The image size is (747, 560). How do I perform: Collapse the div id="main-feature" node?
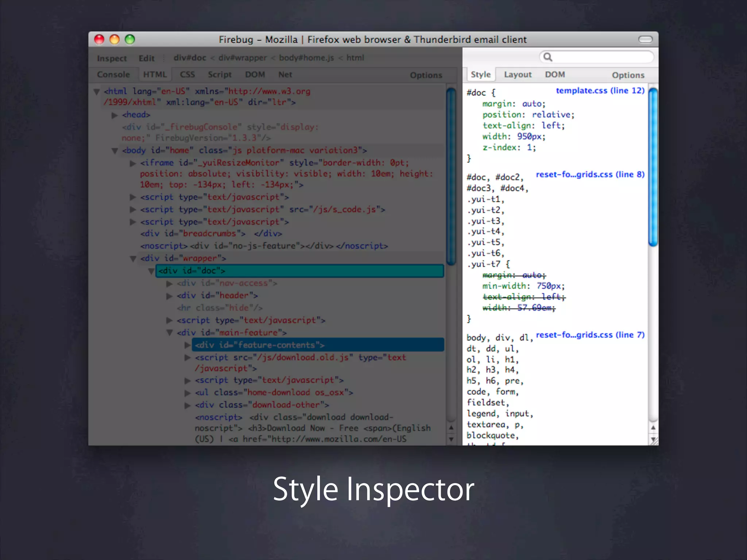(x=170, y=332)
